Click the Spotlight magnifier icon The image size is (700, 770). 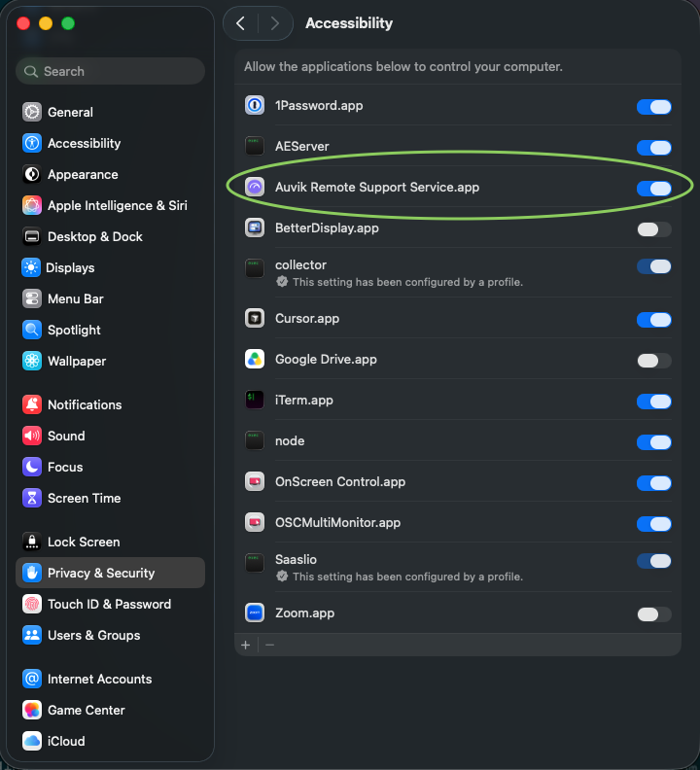(x=32, y=330)
